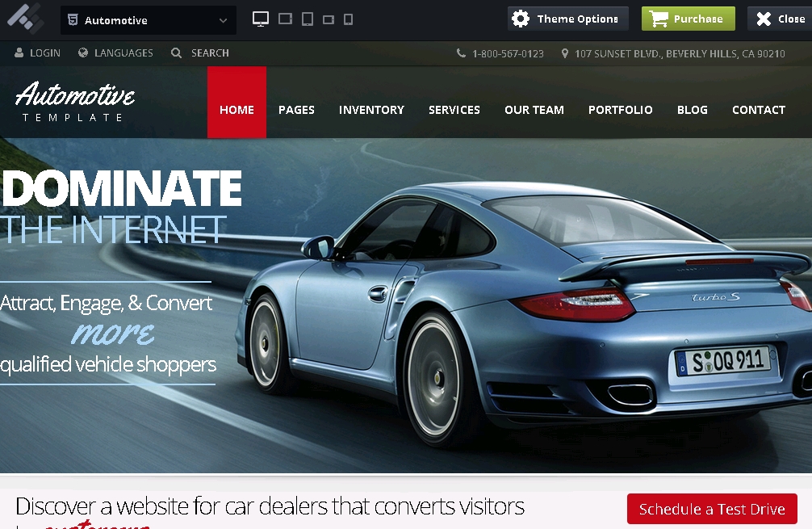Click the search magnifier icon
The width and height of the screenshot is (812, 529).
point(177,53)
